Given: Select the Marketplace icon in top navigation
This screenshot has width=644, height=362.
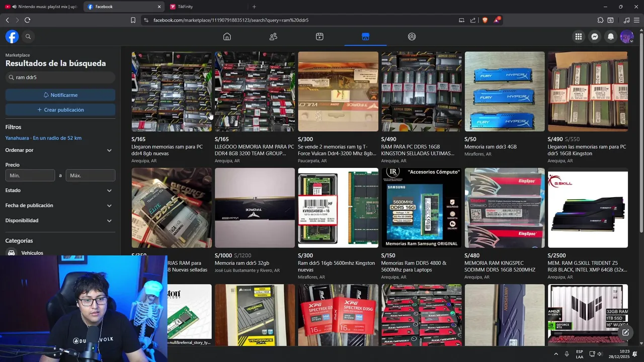Looking at the screenshot, I should coord(366,37).
